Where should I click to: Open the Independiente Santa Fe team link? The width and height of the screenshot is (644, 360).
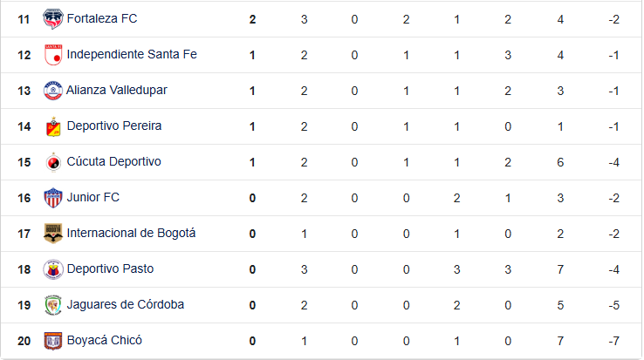pyautogui.click(x=132, y=54)
